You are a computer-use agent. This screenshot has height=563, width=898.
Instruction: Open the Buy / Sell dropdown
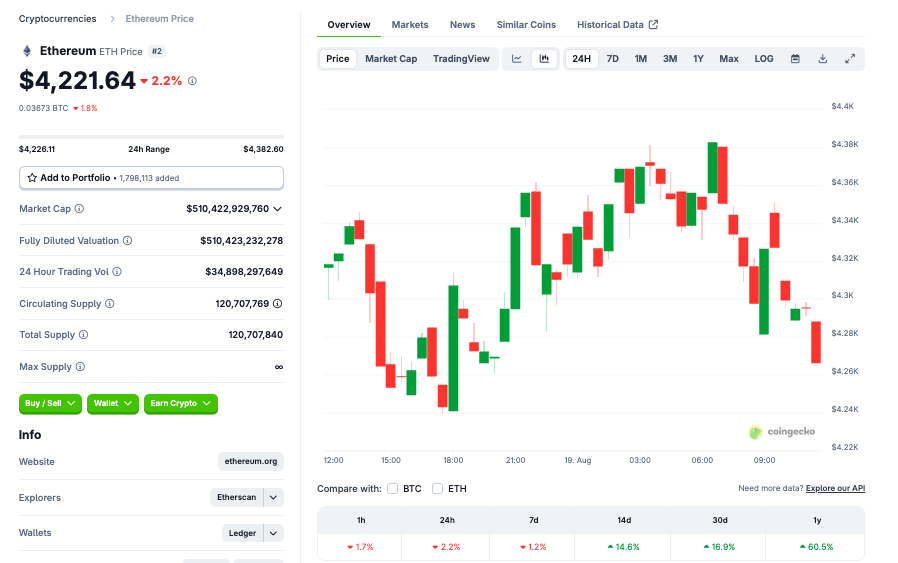50,403
